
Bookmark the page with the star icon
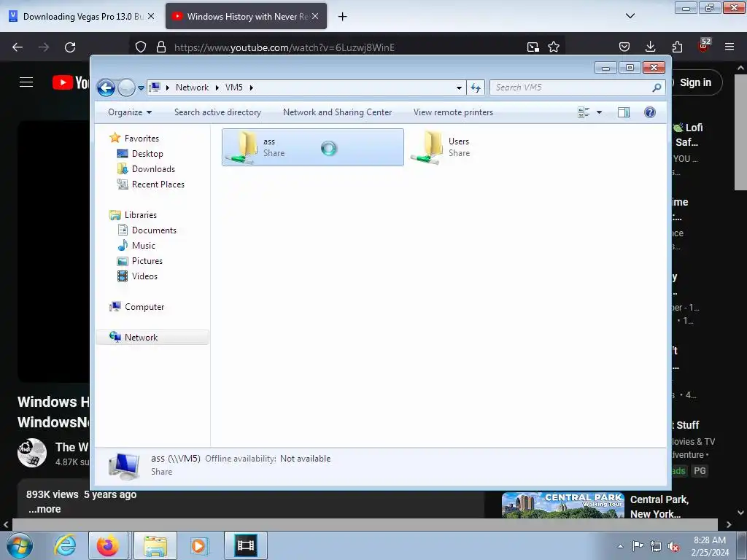pos(554,47)
